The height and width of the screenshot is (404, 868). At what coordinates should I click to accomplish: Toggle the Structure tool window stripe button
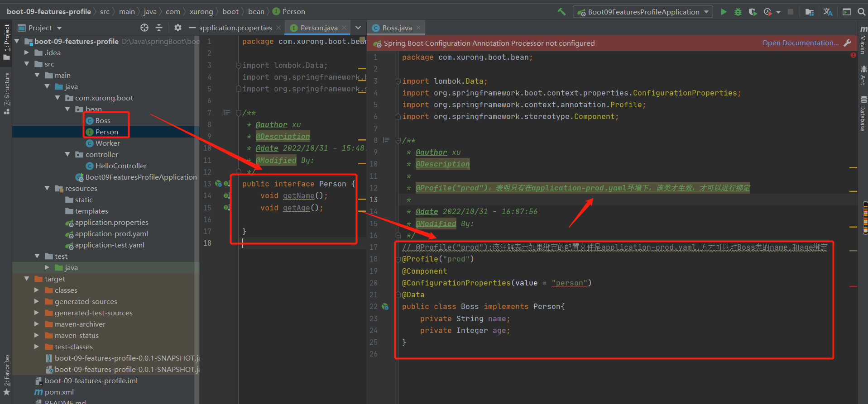point(6,93)
